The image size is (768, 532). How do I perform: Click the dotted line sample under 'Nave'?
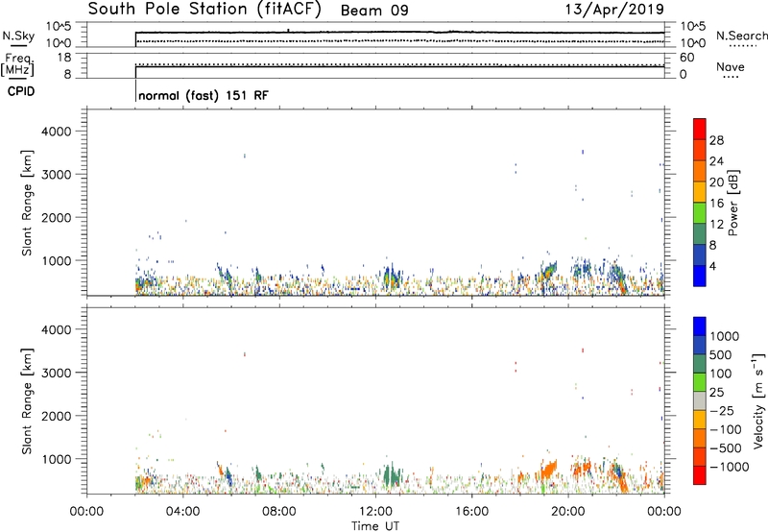click(731, 77)
